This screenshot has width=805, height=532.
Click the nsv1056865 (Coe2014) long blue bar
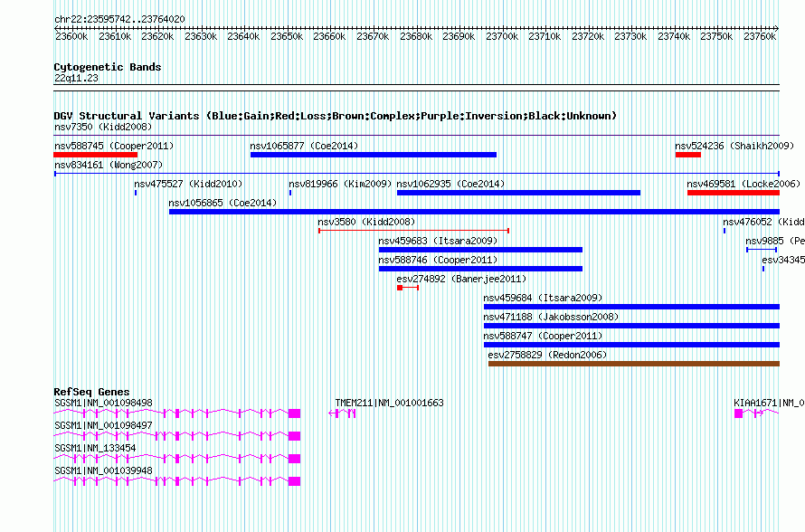pos(474,212)
